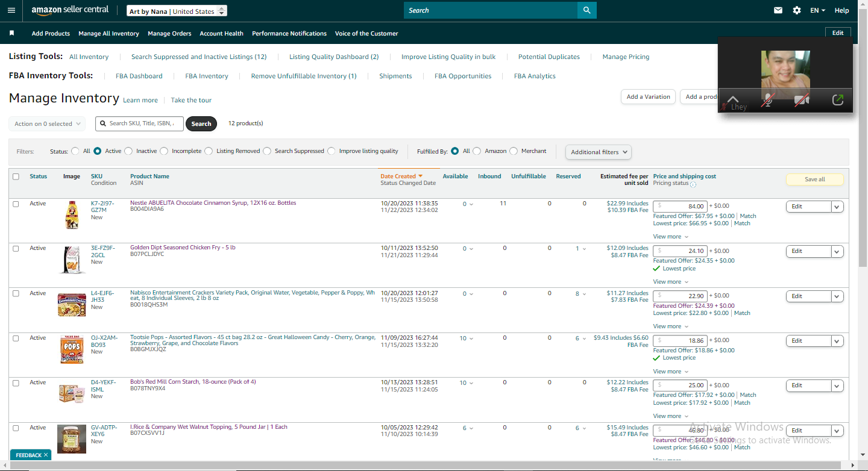Click the Pricing status info icon
This screenshot has width=868, height=471.
coord(693,184)
